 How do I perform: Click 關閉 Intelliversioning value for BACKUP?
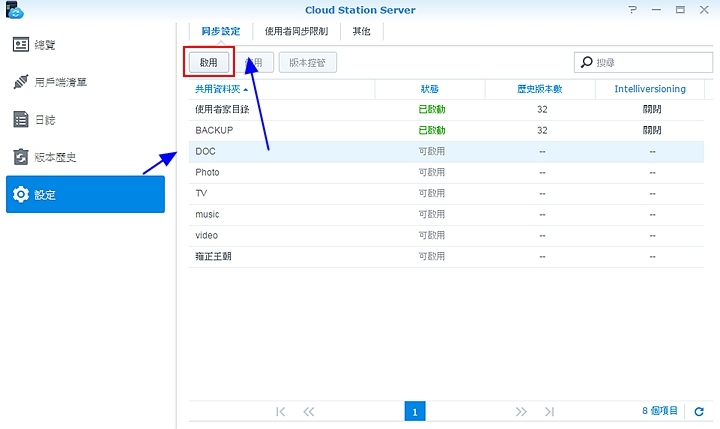click(652, 130)
